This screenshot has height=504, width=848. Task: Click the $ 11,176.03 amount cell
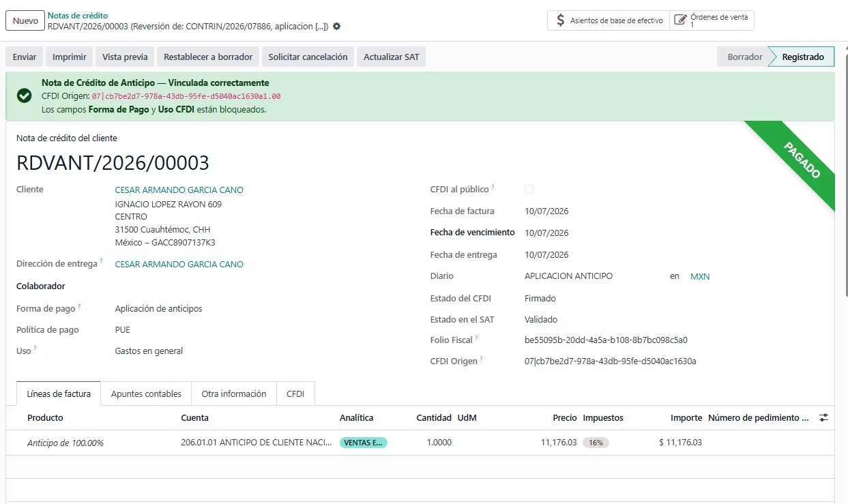680,443
